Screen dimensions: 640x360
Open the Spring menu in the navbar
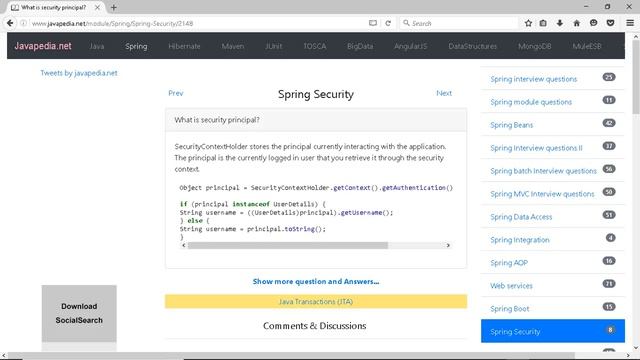coord(136,46)
